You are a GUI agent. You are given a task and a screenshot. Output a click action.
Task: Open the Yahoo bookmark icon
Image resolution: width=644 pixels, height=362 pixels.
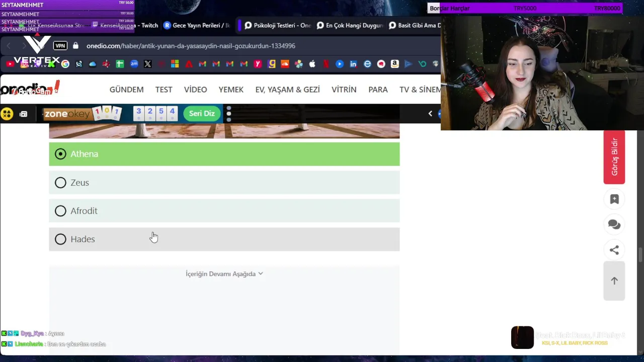pyautogui.click(x=258, y=64)
